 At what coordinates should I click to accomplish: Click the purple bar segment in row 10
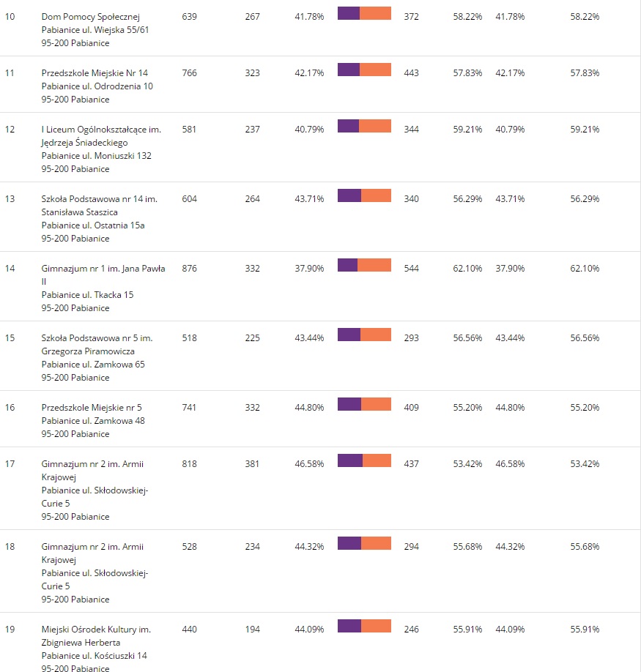[348, 13]
